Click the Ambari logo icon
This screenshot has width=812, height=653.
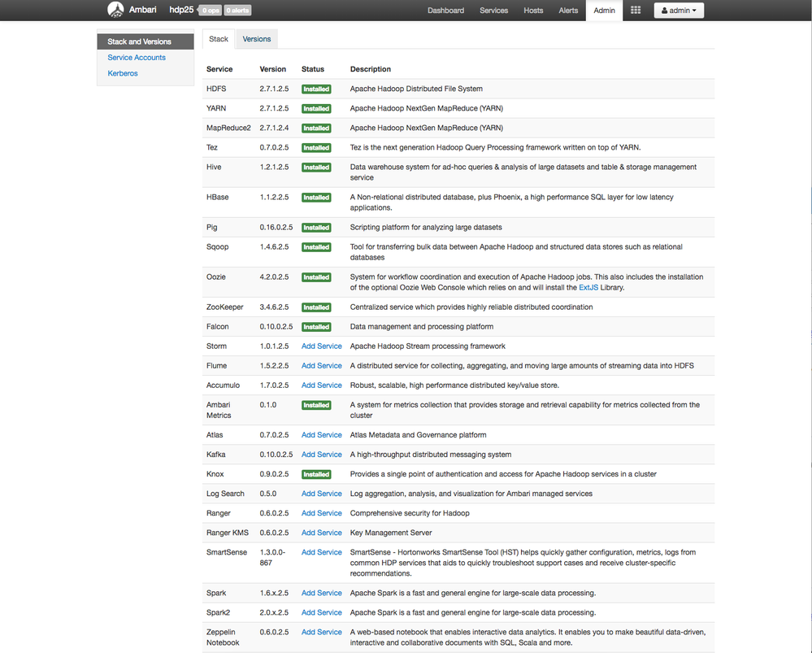tap(115, 9)
